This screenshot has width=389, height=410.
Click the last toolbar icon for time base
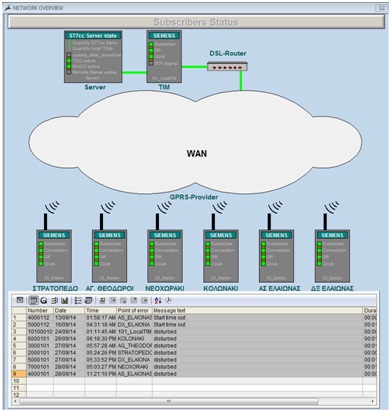pos(168,300)
